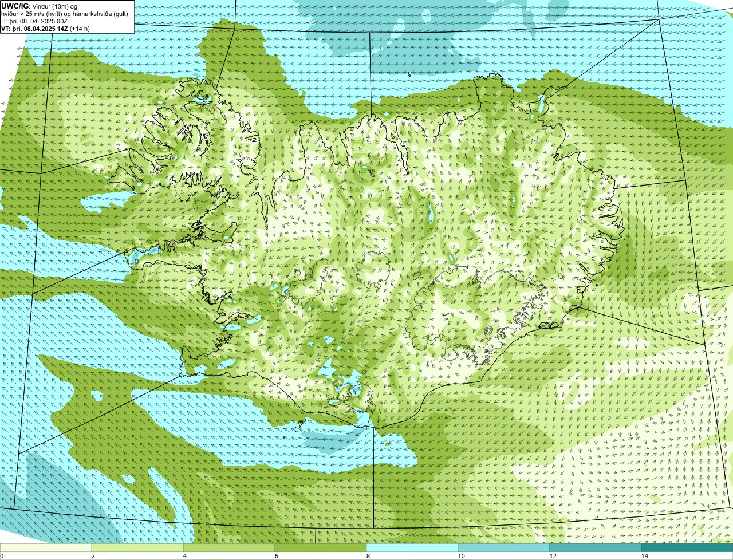
Task: Click the title text 'UWC/IG: Vindur (10m) og'
Action: pyautogui.click(x=40, y=6)
